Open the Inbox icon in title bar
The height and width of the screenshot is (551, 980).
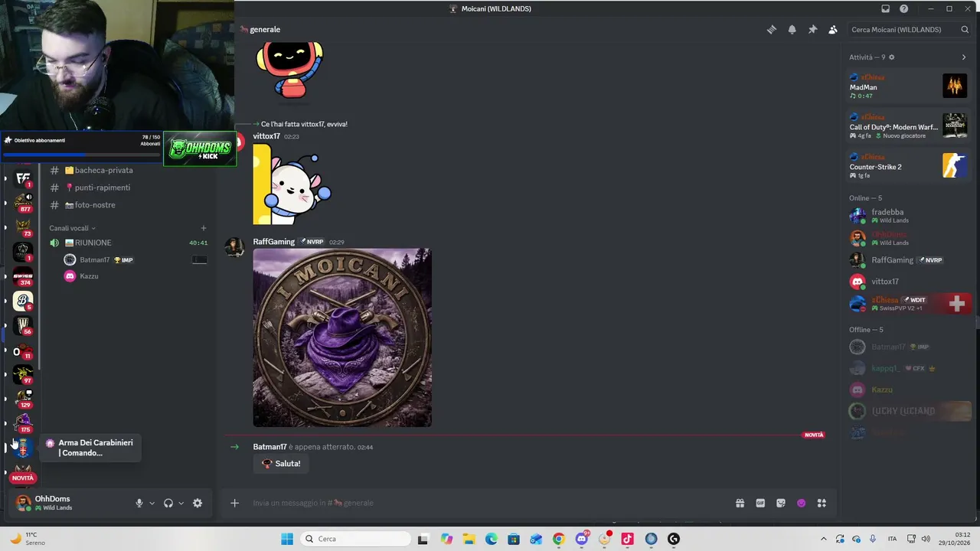pyautogui.click(x=886, y=9)
